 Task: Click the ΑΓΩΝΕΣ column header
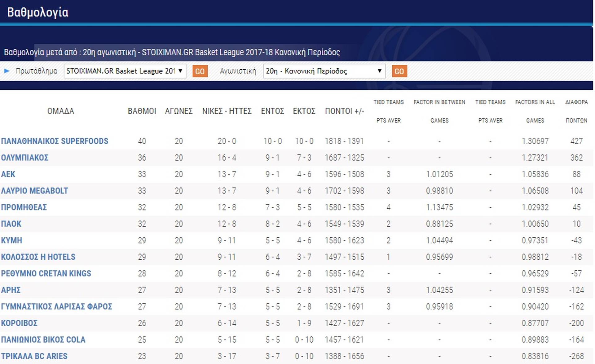[179, 111]
